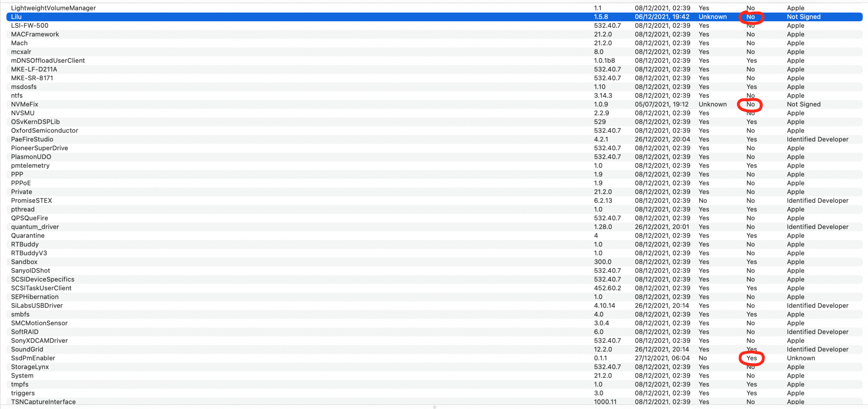Click the OSvKernDSPLib version 529

click(x=599, y=122)
